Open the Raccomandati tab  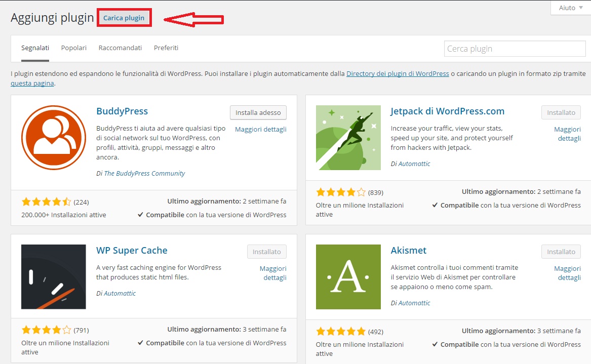(120, 48)
